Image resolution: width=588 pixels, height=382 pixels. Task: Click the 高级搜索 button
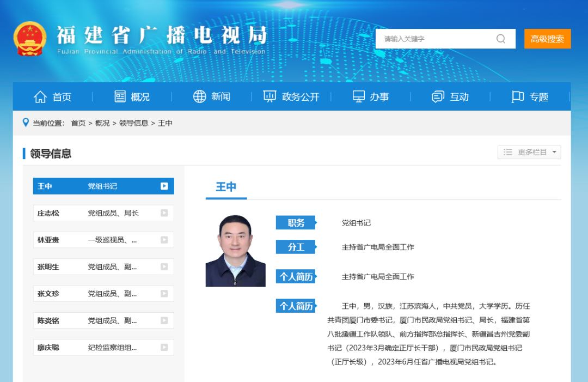[x=547, y=39]
